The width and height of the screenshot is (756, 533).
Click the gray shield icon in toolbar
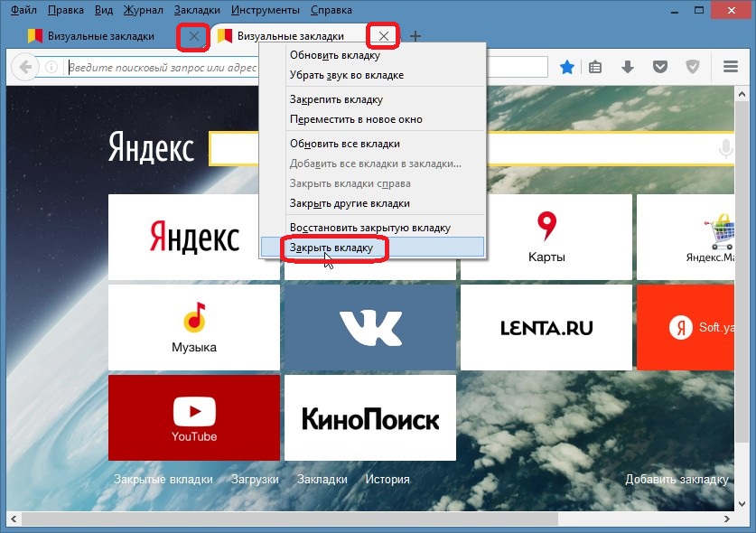[x=693, y=67]
